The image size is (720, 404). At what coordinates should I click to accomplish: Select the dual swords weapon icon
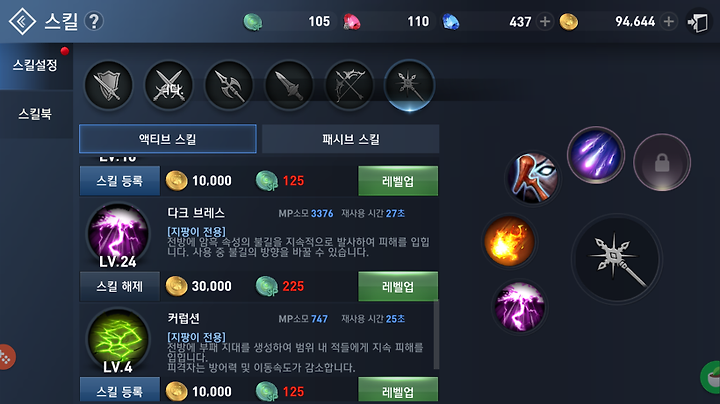tap(169, 86)
